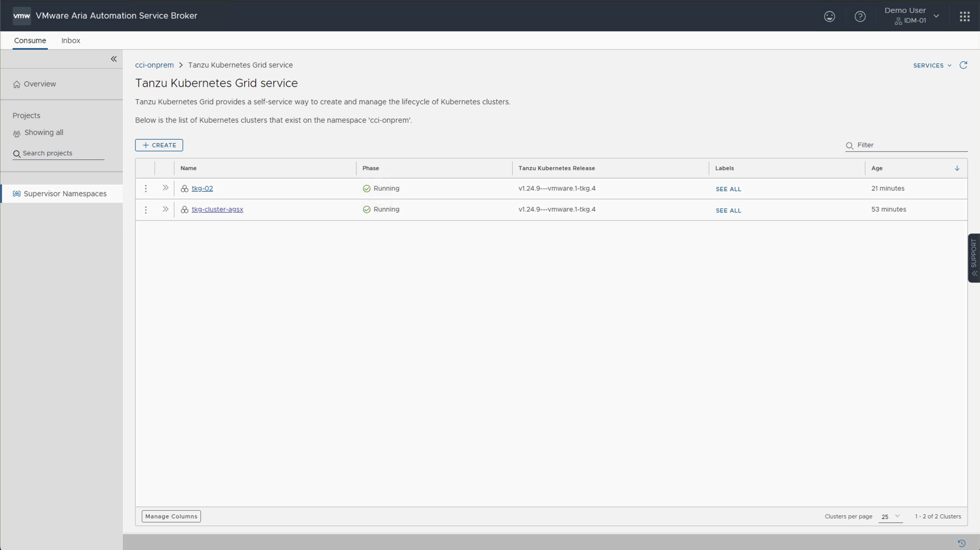Click the Running status icon for tkg-02
The width and height of the screenshot is (980, 550).
[366, 188]
